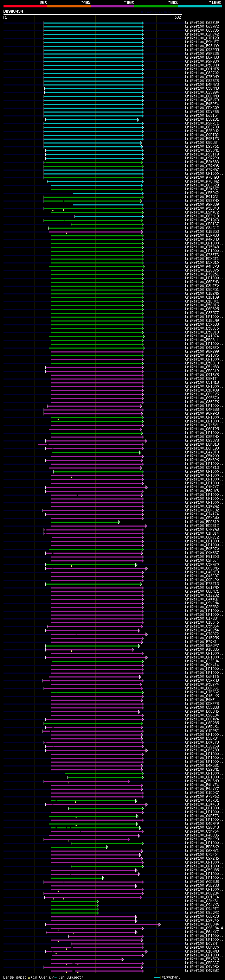The image size is (225, 980).
Task: Select hit label UniRef100_Q6BKC3
Action: [x=202, y=916]
